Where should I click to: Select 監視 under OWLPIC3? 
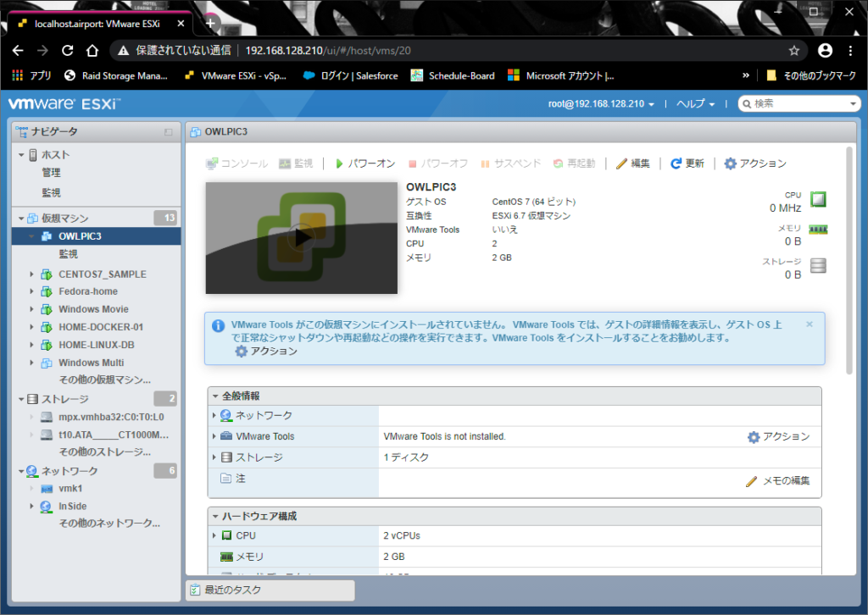pos(69,254)
